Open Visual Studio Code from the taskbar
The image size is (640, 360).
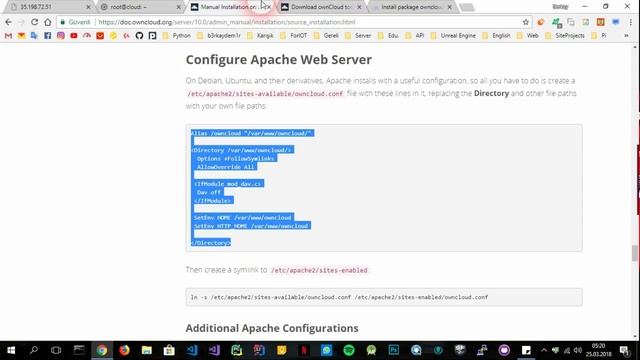[x=192, y=350]
